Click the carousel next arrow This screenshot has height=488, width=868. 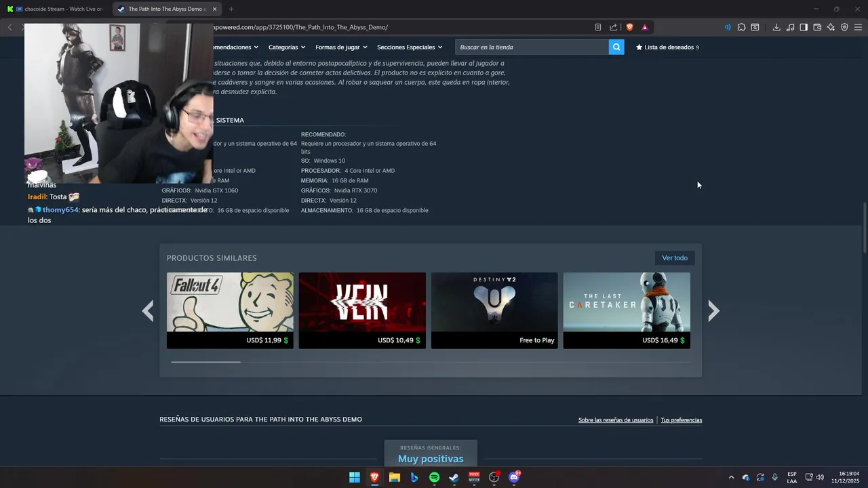(x=713, y=310)
